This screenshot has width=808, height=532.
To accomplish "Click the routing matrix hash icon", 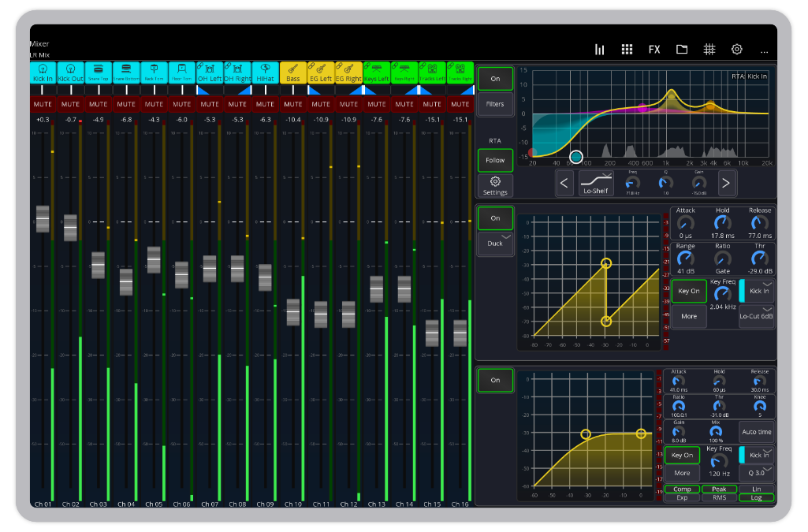I will tap(709, 49).
